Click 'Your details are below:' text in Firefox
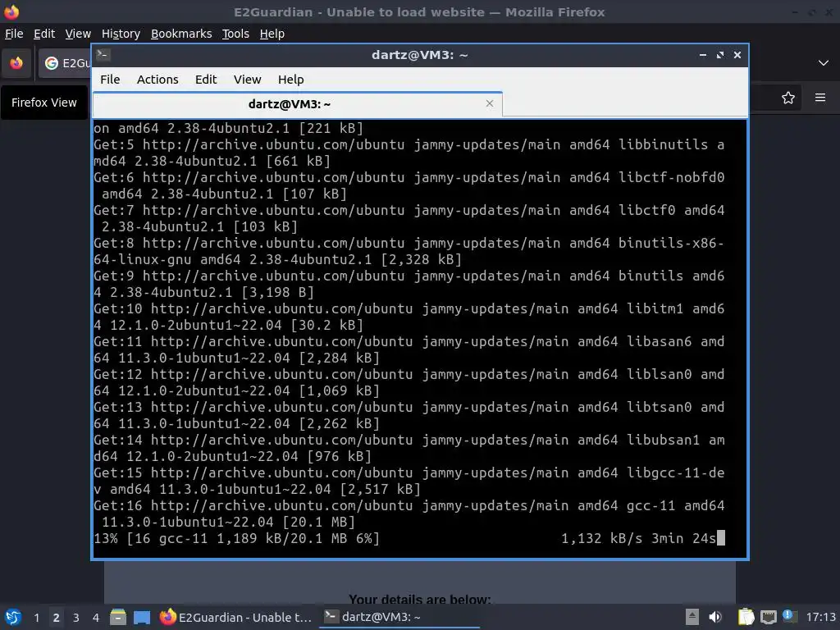840x630 pixels. click(420, 599)
